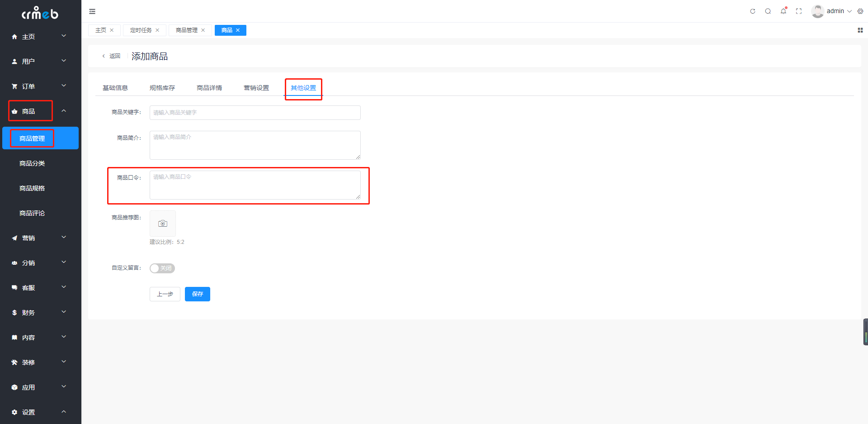This screenshot has height=424, width=868.
Task: Toggle fullscreen mode icon
Action: pos(799,11)
